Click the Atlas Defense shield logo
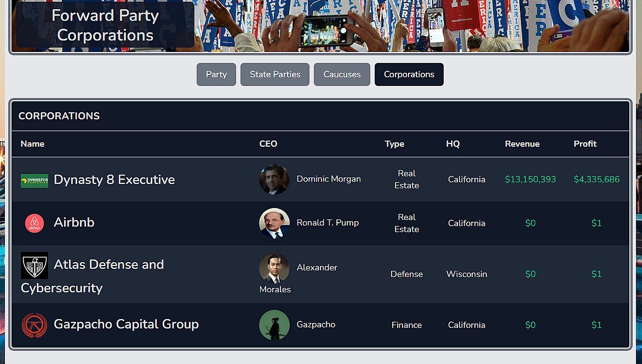 click(x=35, y=265)
